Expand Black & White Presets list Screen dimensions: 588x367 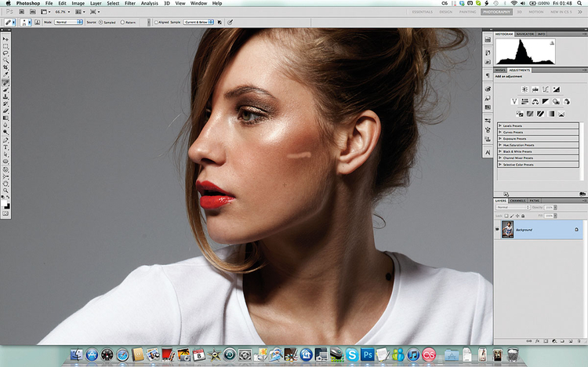(500, 151)
